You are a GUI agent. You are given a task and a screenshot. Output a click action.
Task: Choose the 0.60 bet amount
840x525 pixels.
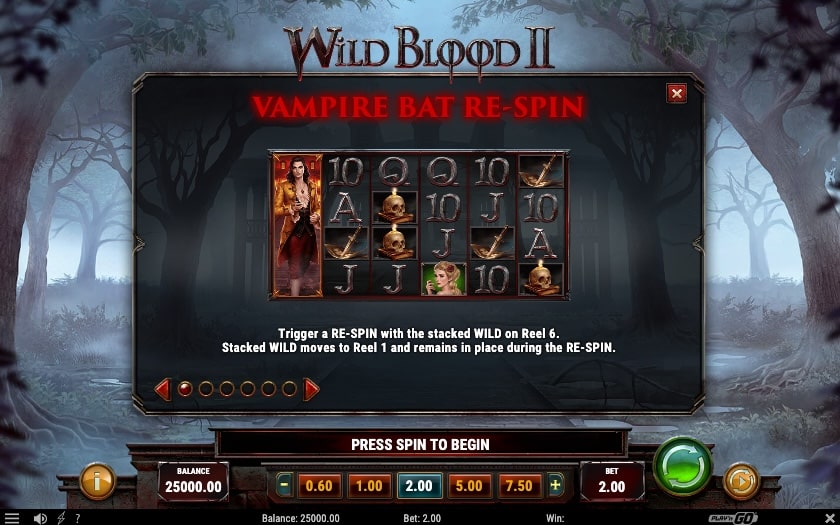319,486
